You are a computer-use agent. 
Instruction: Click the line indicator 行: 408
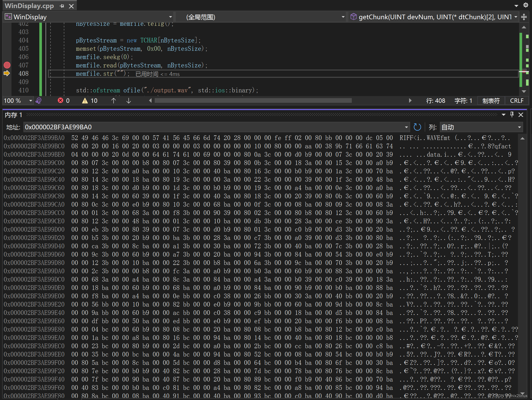pos(436,101)
